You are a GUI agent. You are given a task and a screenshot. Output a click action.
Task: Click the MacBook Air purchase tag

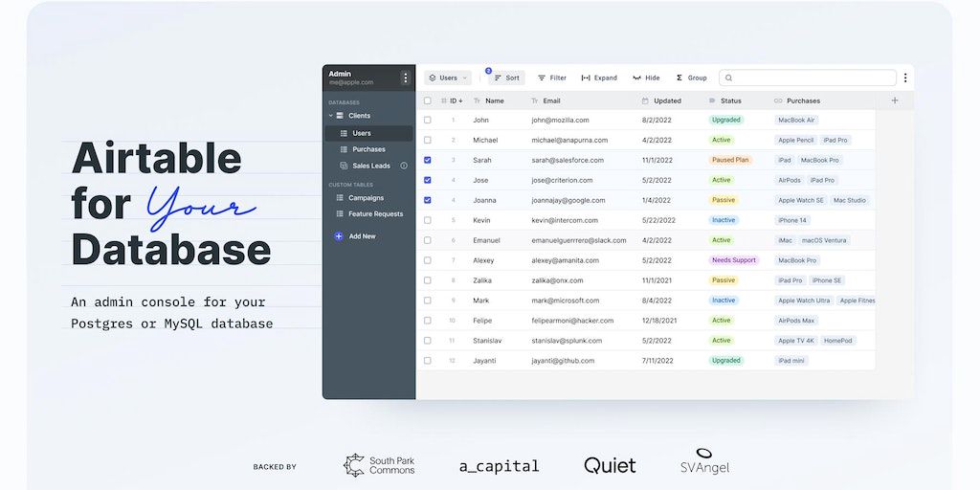pyautogui.click(x=796, y=120)
